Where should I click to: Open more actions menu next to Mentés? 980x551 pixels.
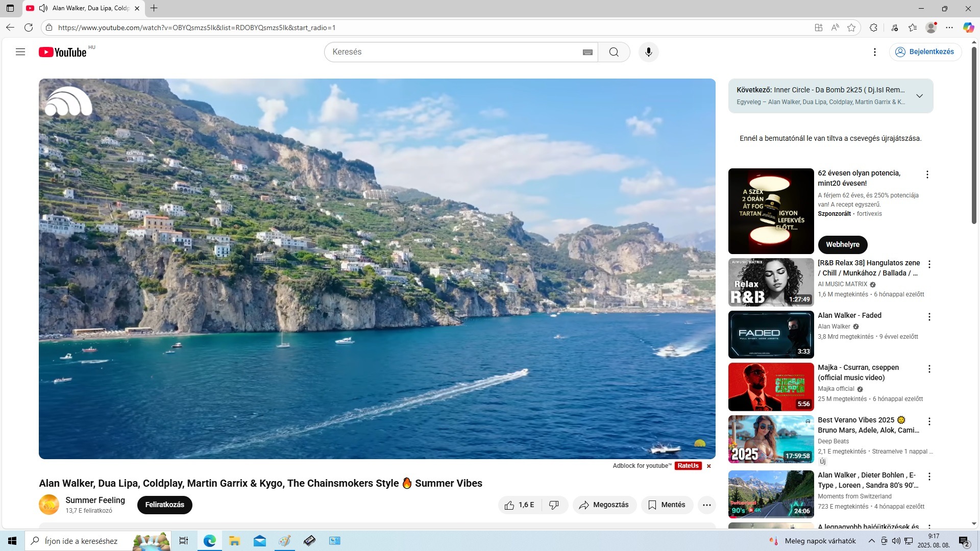click(706, 505)
